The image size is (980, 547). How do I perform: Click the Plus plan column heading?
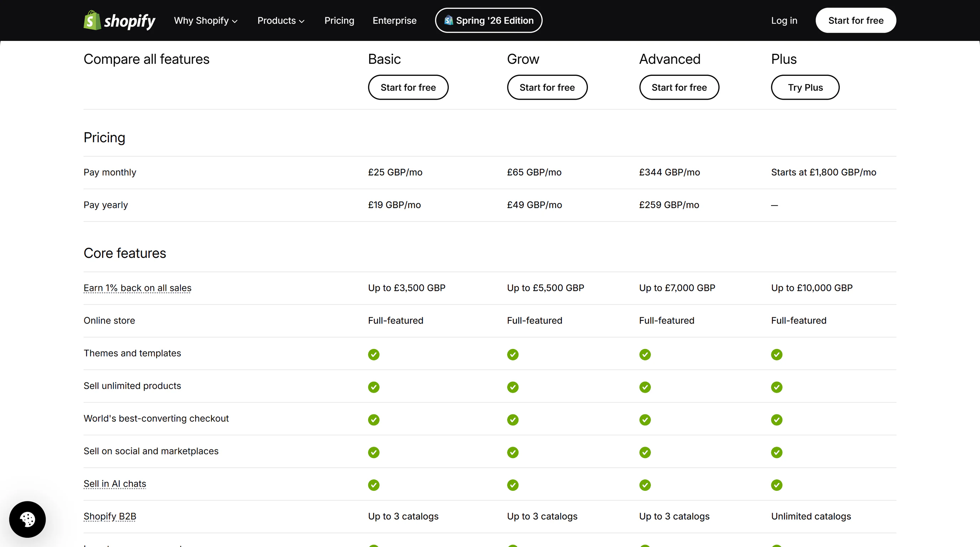(x=784, y=59)
